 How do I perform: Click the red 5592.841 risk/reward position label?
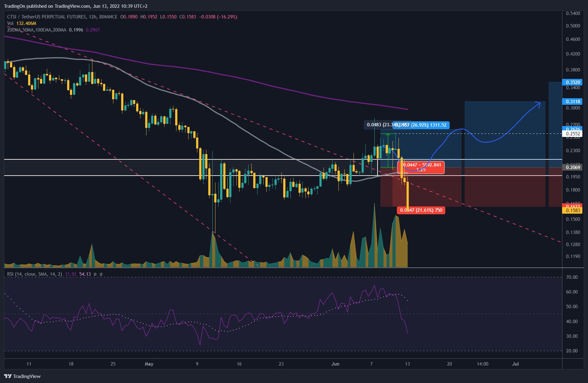tap(421, 167)
